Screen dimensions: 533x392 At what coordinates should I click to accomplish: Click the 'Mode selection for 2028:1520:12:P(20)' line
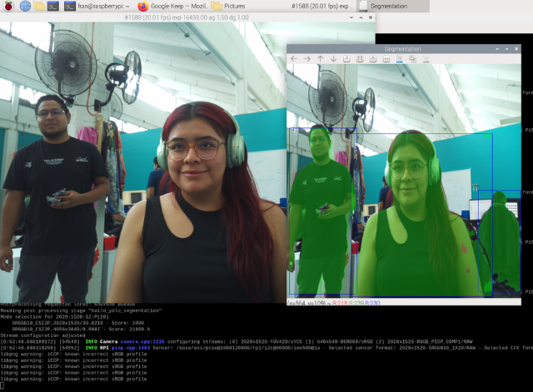pos(55,316)
